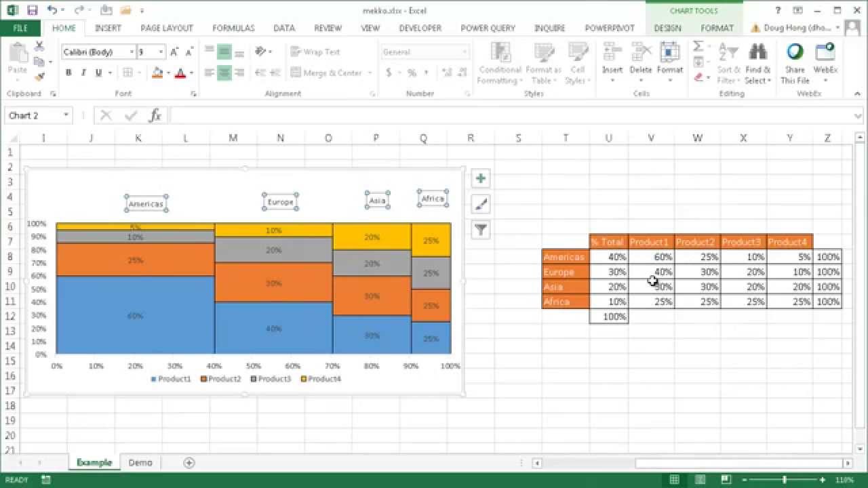Open the Chart Elements plus button
The width and height of the screenshot is (868, 488).
(x=480, y=178)
